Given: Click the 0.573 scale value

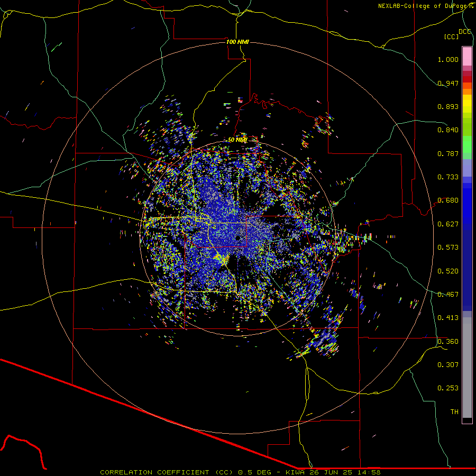Looking at the screenshot, I should pyautogui.click(x=448, y=248).
